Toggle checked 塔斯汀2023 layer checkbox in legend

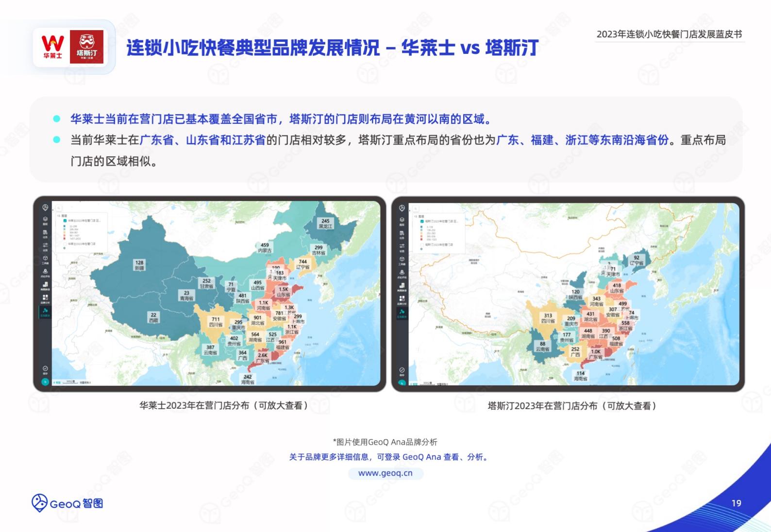click(422, 221)
